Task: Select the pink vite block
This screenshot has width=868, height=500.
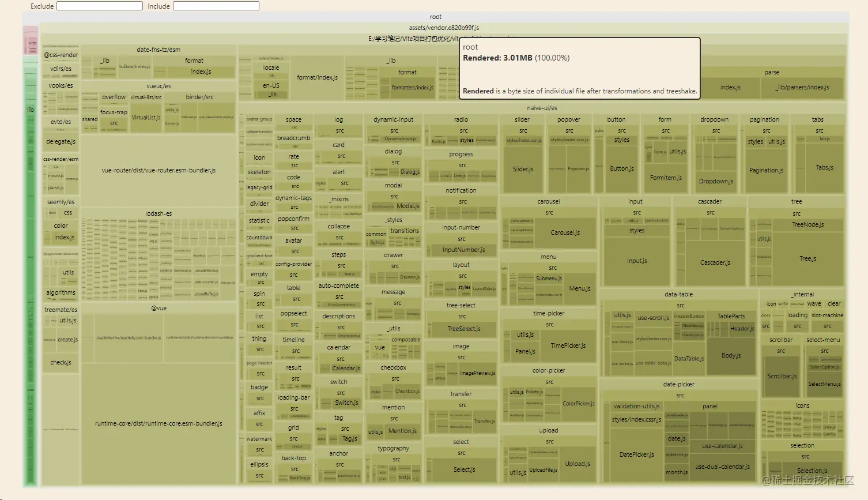Action: coord(33,43)
